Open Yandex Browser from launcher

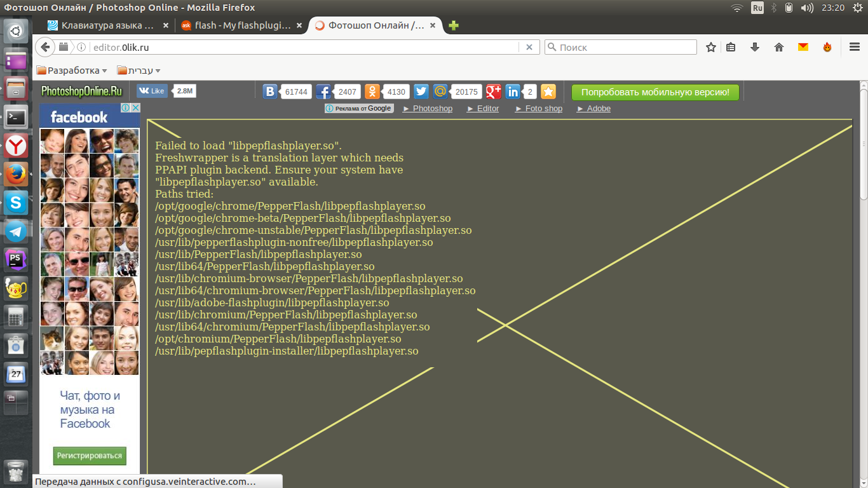click(x=16, y=146)
